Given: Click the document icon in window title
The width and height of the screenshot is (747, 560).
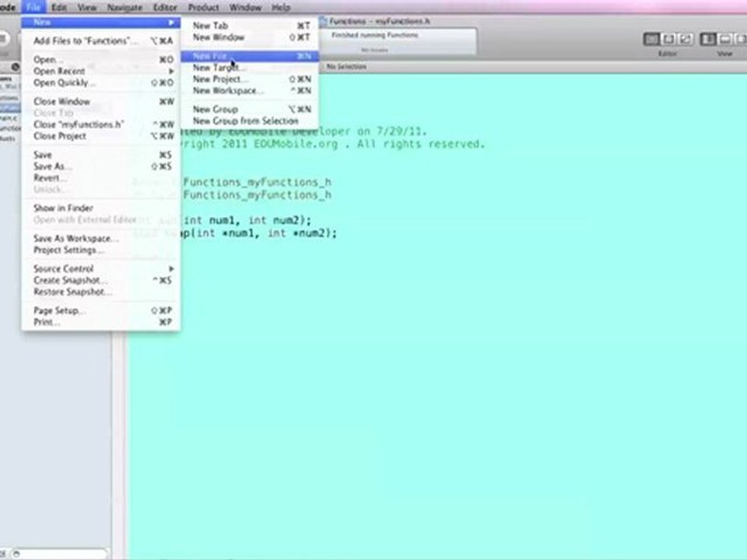Looking at the screenshot, I should pos(323,21).
